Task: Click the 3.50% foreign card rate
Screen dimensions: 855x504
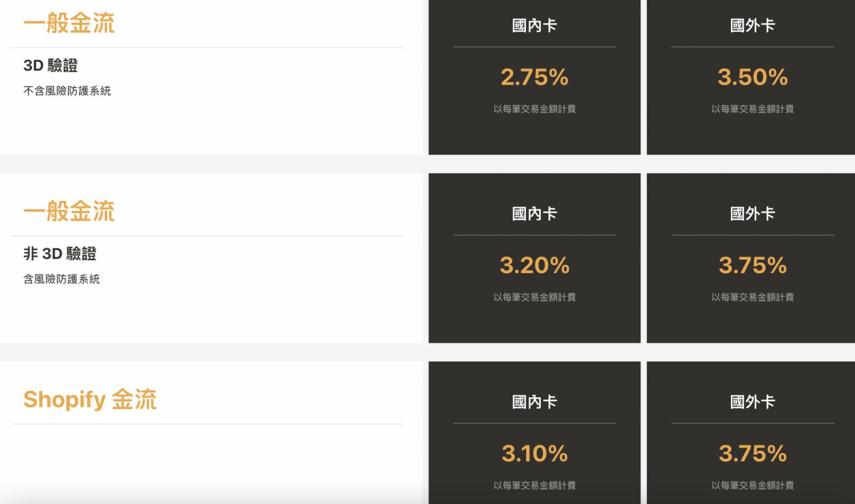Action: coord(752,77)
